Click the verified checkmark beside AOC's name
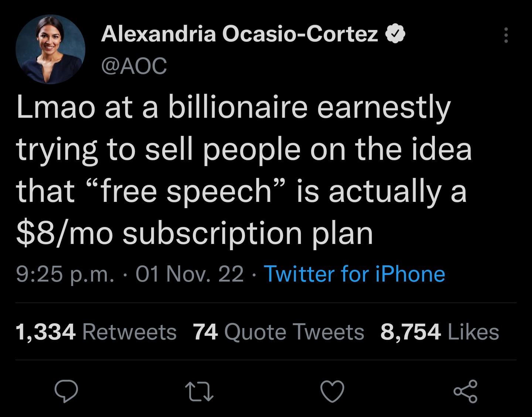Image resolution: width=532 pixels, height=417 pixels. (x=395, y=33)
